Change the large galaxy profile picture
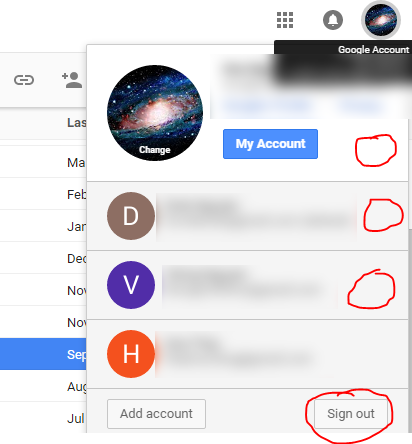The height and width of the screenshot is (444, 412). click(x=155, y=113)
